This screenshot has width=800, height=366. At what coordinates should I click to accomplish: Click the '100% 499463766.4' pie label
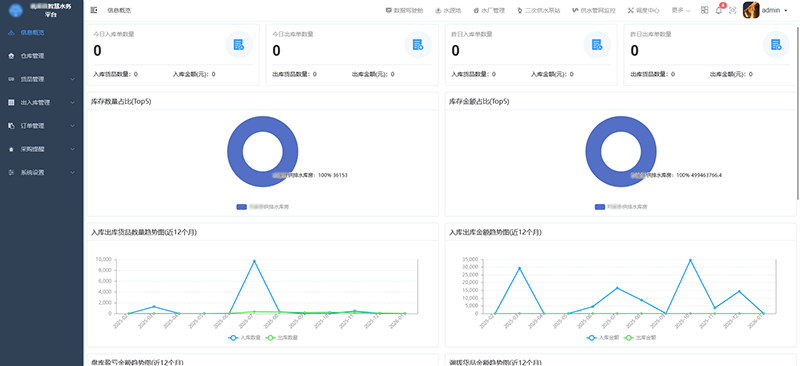699,175
